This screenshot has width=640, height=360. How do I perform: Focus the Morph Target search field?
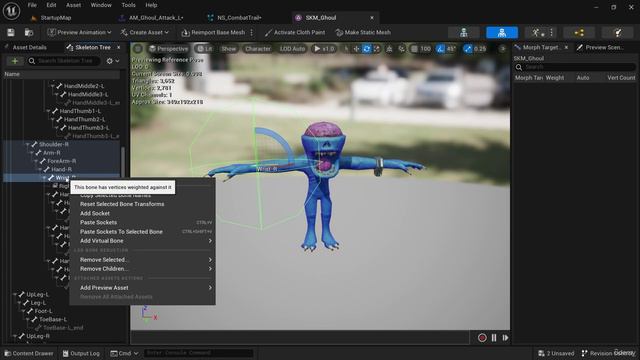coord(575,67)
